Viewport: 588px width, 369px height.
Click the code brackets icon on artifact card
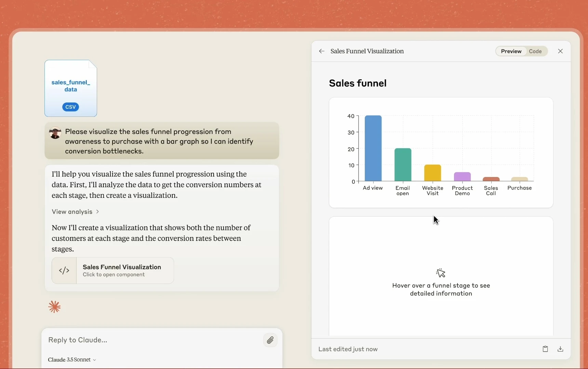(64, 271)
